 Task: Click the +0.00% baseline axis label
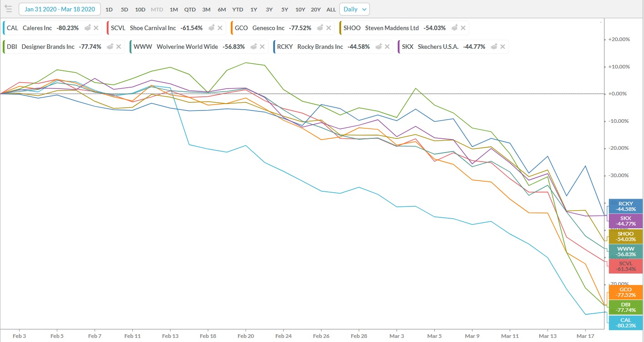(619, 94)
